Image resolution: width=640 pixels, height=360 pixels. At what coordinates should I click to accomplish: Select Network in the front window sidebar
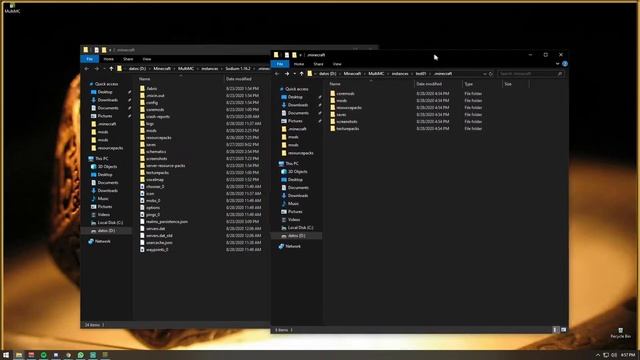[x=289, y=247]
